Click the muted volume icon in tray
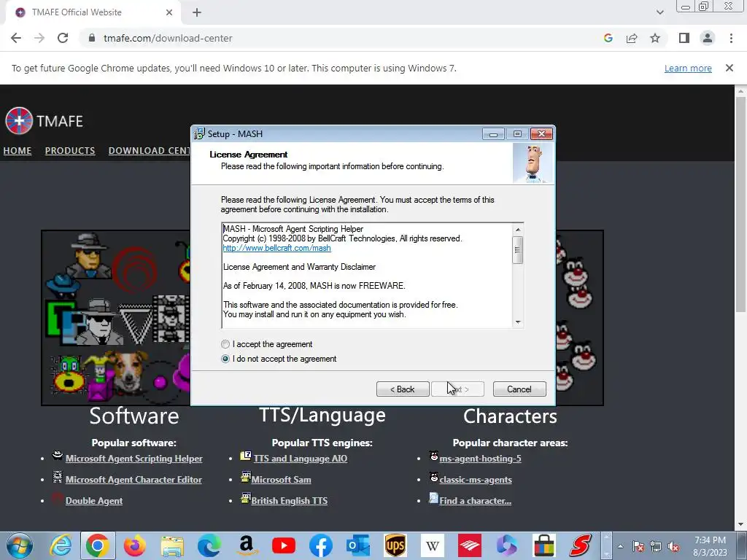The image size is (747, 560). [x=673, y=547]
